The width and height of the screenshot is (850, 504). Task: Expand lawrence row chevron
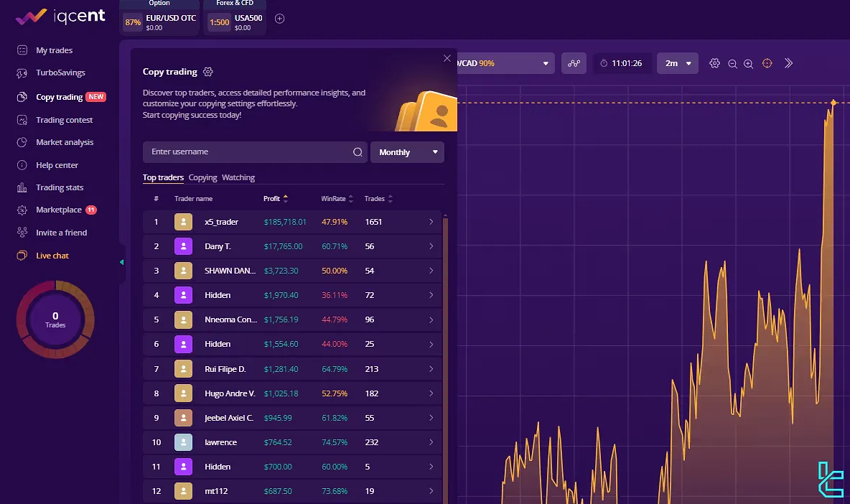[431, 442]
